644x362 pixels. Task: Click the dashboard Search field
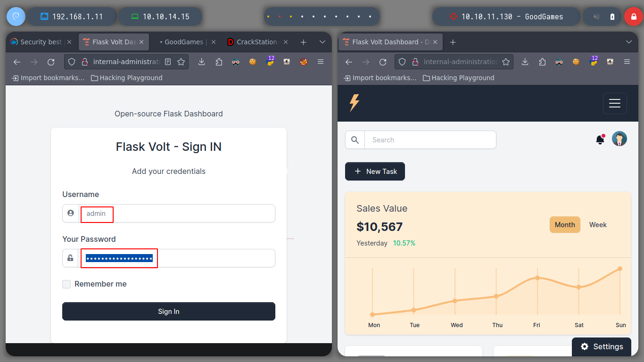tap(430, 140)
